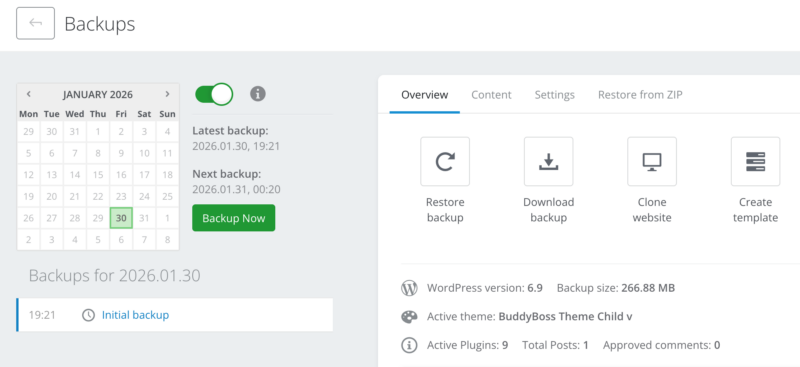Click the 'Active Plugins: 9' text
The height and width of the screenshot is (367, 800).
467,345
